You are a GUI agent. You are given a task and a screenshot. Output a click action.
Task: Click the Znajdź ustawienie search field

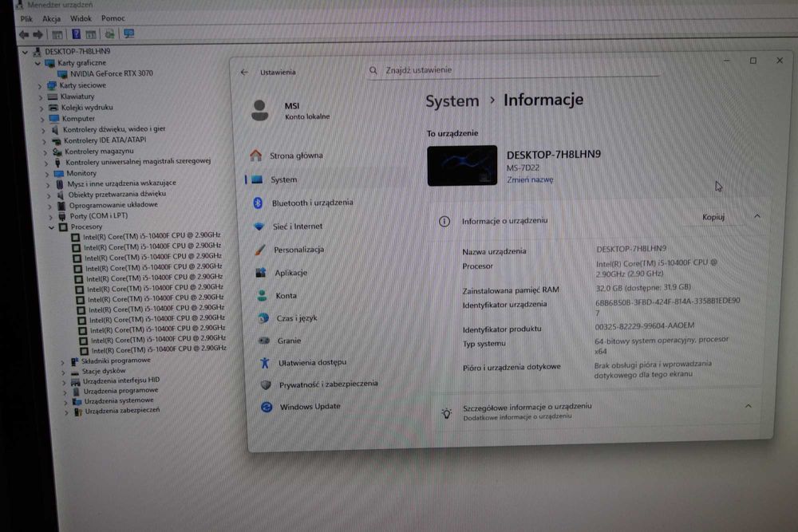coord(514,70)
